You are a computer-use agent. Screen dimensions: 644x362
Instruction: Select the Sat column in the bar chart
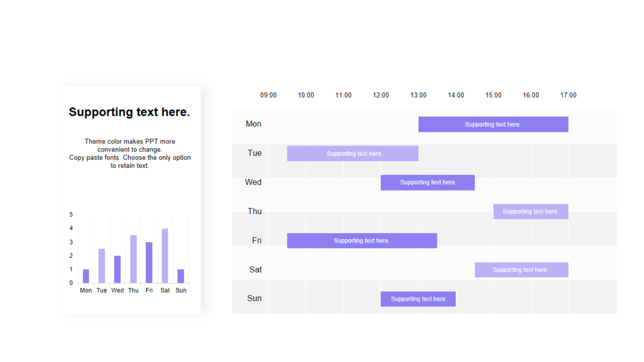coord(165,256)
